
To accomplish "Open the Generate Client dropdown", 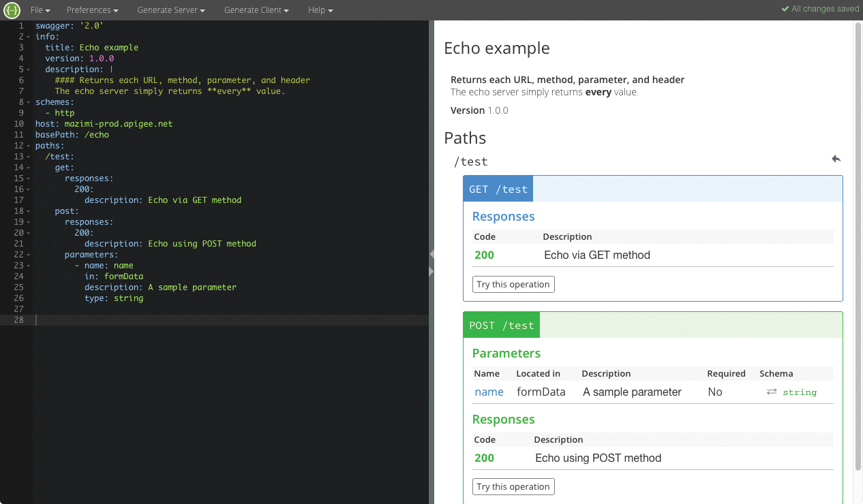I will 256,10.
